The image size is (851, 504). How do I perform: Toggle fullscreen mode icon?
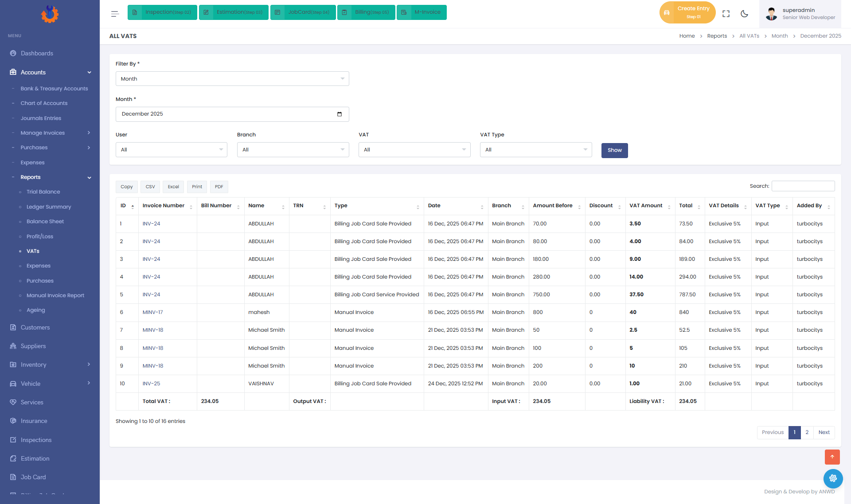click(726, 14)
